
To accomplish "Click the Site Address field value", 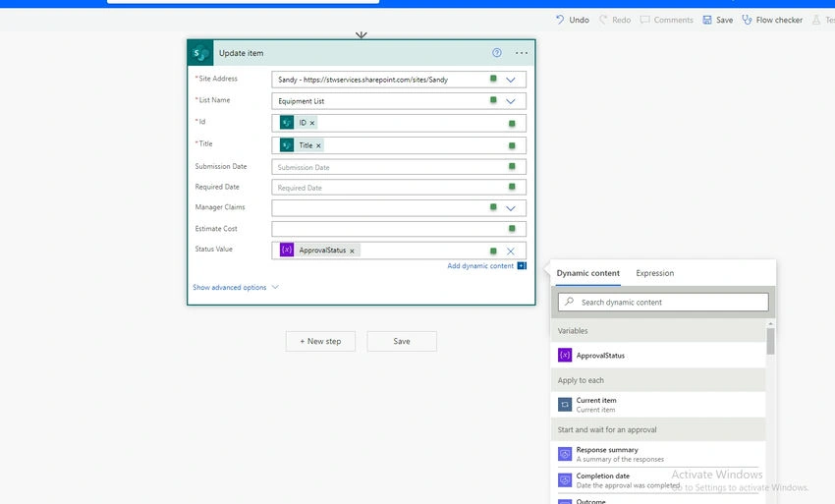I will click(362, 80).
